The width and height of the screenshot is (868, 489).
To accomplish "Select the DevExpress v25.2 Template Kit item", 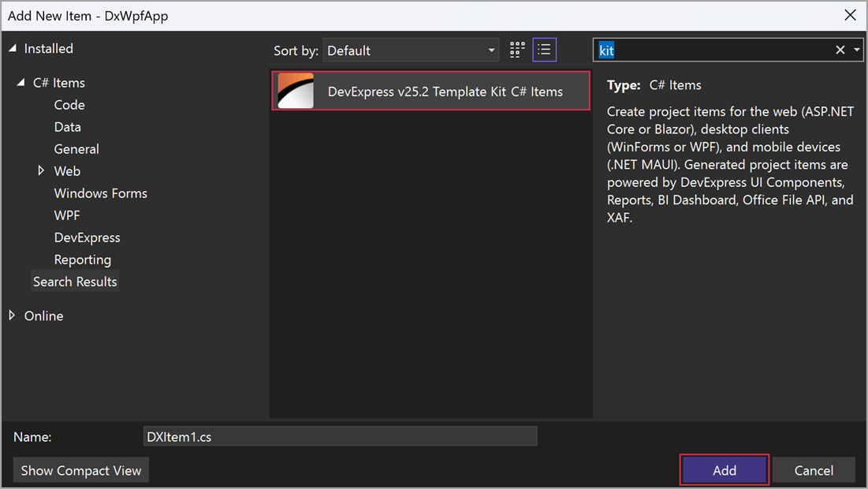I will pos(430,91).
